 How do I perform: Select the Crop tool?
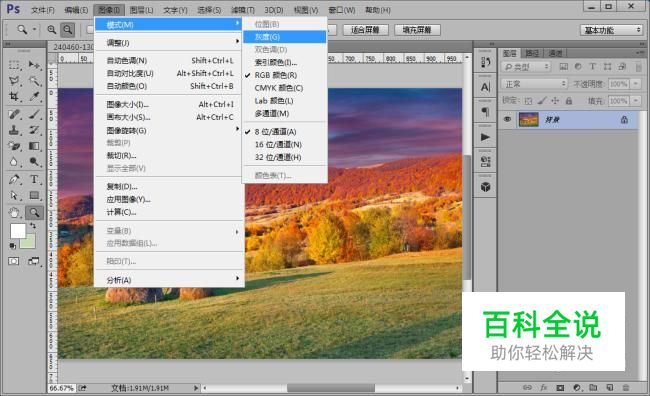click(x=14, y=96)
